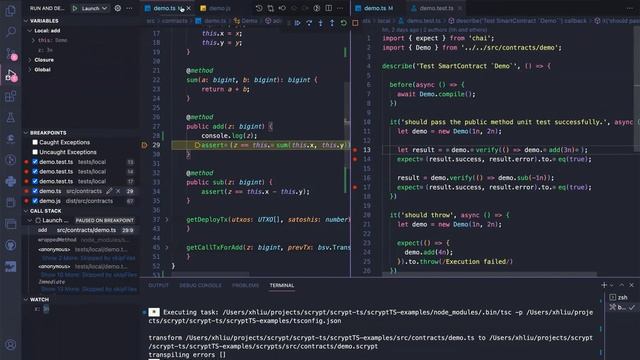
Task: Open the Python extension view
Action: click(10, 181)
